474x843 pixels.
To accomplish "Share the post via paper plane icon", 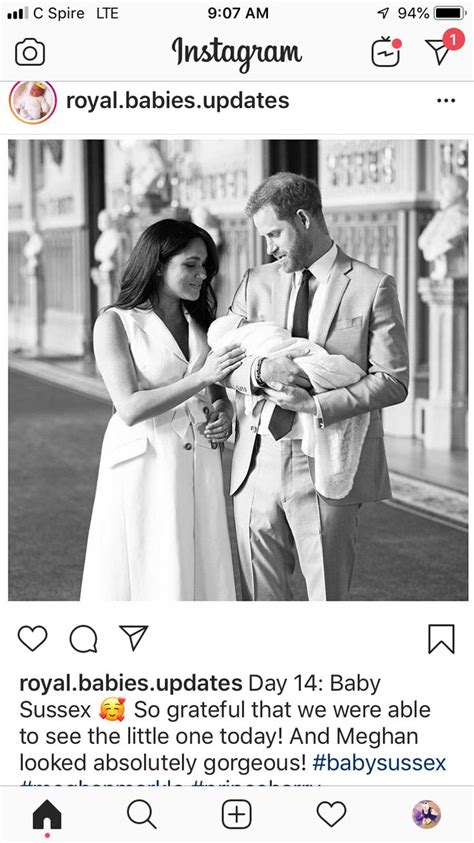I will [x=133, y=638].
